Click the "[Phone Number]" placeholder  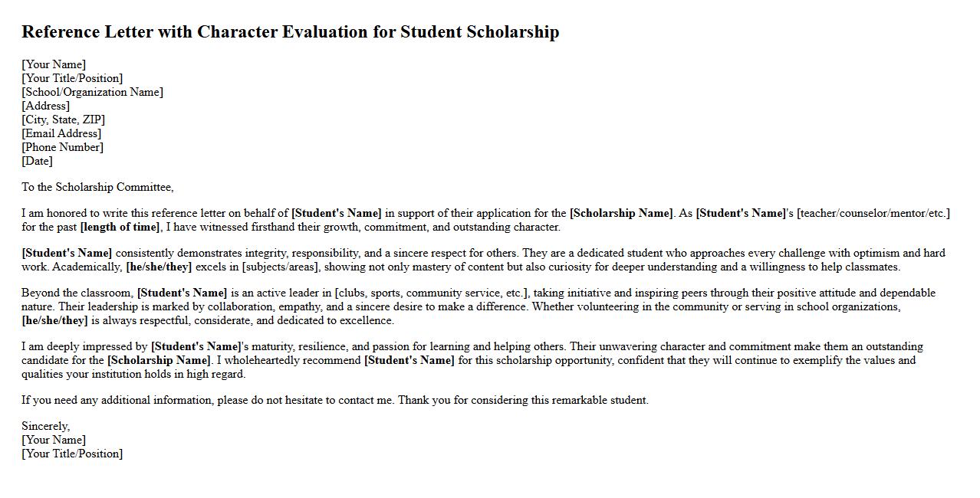pos(62,147)
